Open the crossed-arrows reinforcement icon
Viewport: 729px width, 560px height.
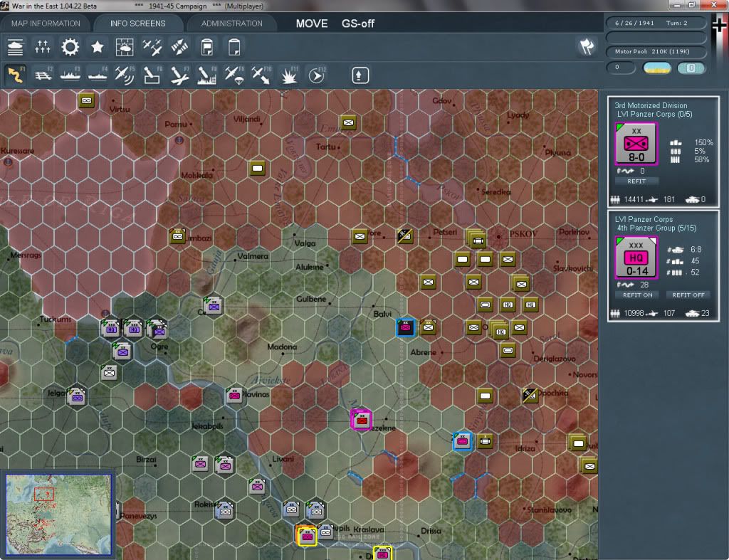click(179, 48)
